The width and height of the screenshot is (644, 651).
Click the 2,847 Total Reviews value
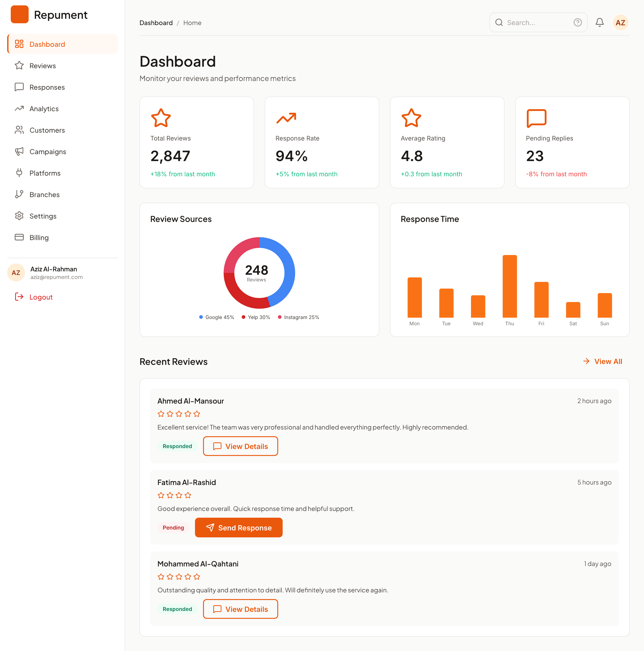coord(170,156)
